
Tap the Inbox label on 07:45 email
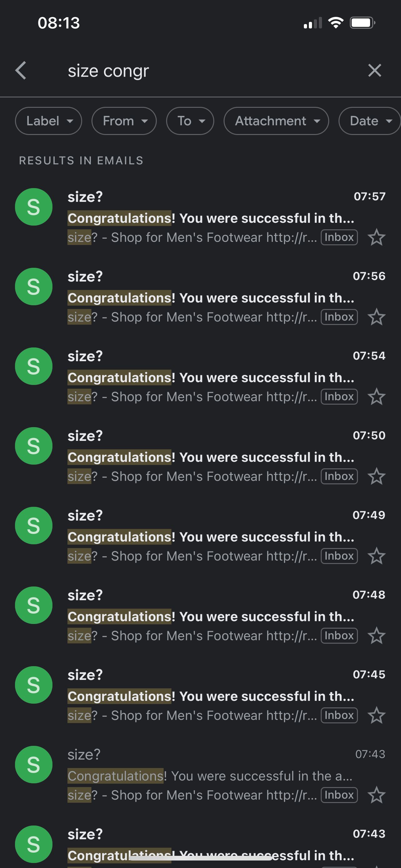point(339,715)
